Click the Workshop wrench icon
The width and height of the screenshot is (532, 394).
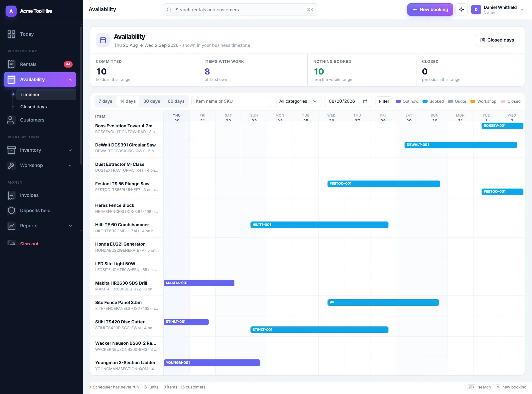pos(11,165)
